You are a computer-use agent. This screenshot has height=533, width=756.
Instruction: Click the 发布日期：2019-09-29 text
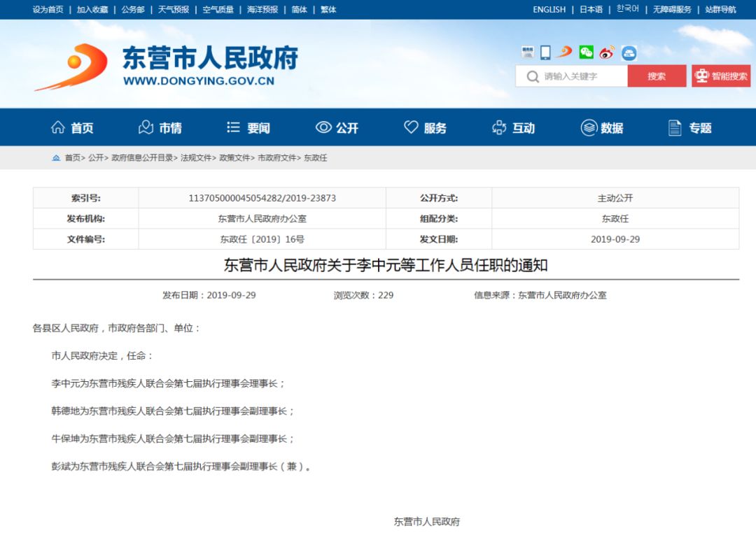coord(209,295)
